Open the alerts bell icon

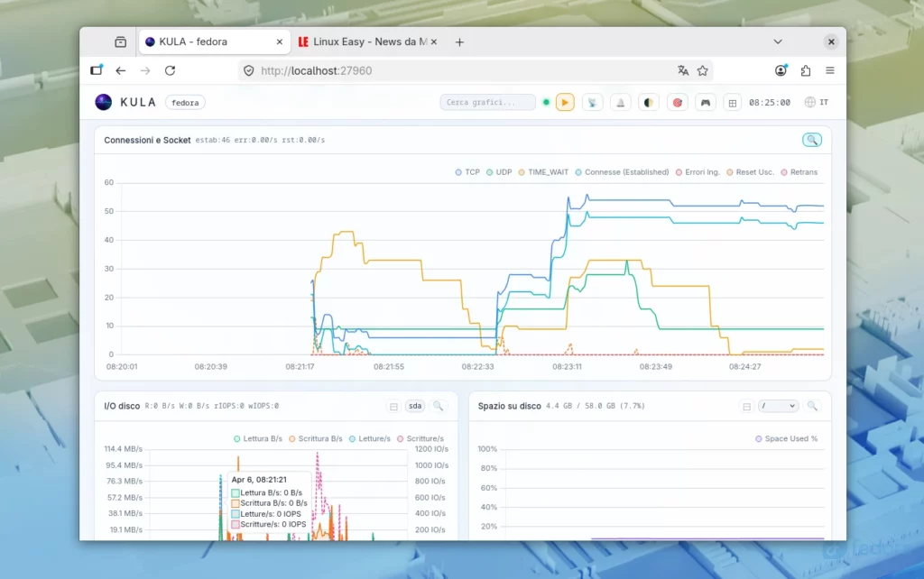point(620,103)
